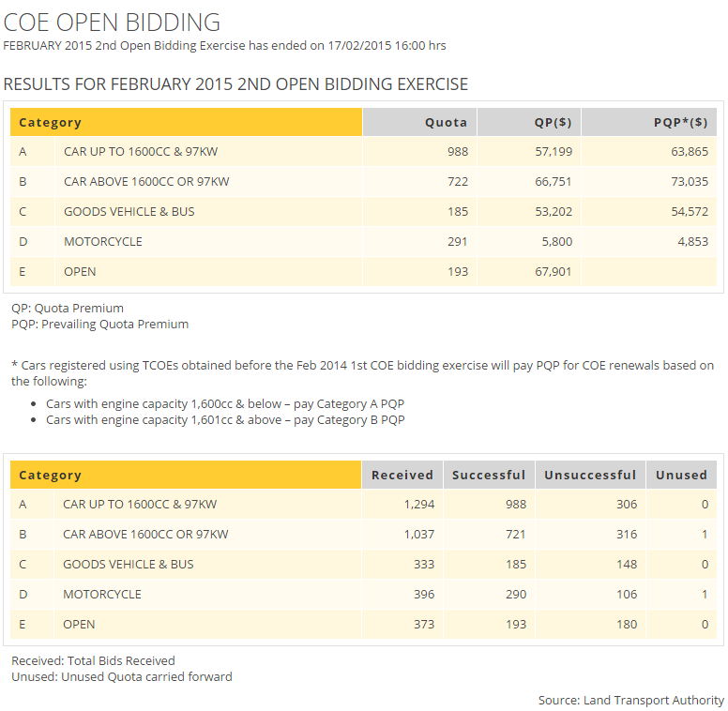Click the COE OPEN BIDDING heading
Screen dimensions: 728x711
click(112, 23)
